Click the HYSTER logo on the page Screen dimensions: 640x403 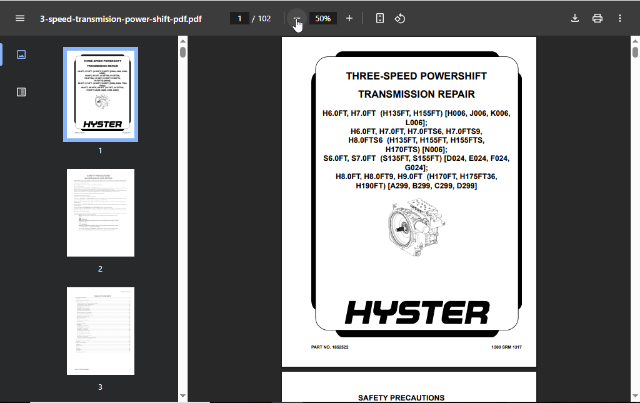417,313
